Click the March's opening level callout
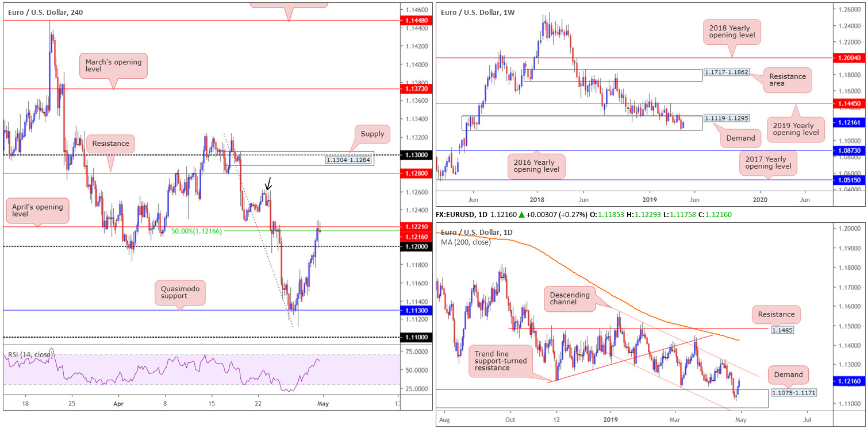Screen dimensions: 868x429 [113, 65]
